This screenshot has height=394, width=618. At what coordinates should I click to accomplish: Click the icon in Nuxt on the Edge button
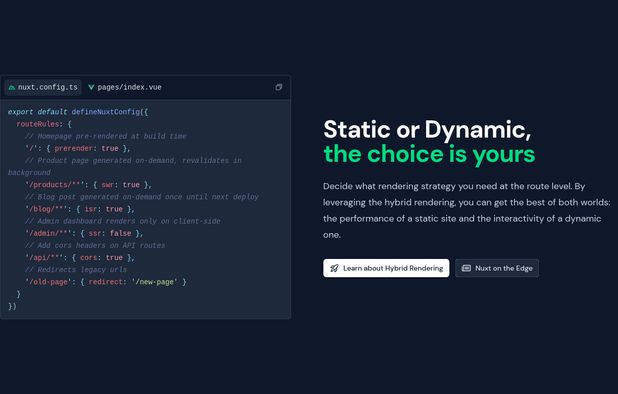pyautogui.click(x=466, y=268)
